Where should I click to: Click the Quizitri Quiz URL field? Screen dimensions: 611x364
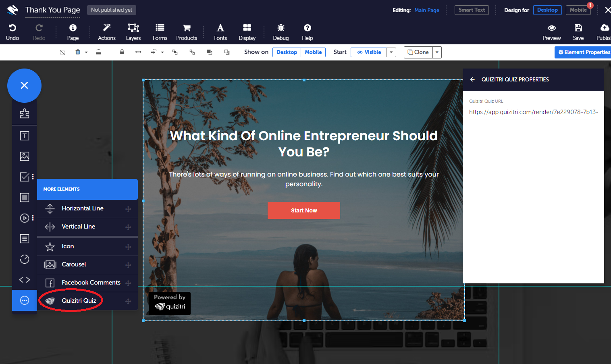click(534, 112)
